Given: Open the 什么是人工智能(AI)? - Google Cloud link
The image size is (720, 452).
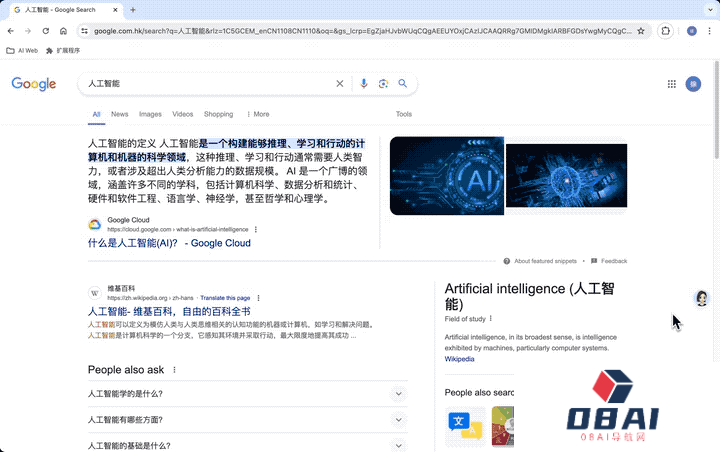Looking at the screenshot, I should click(169, 243).
